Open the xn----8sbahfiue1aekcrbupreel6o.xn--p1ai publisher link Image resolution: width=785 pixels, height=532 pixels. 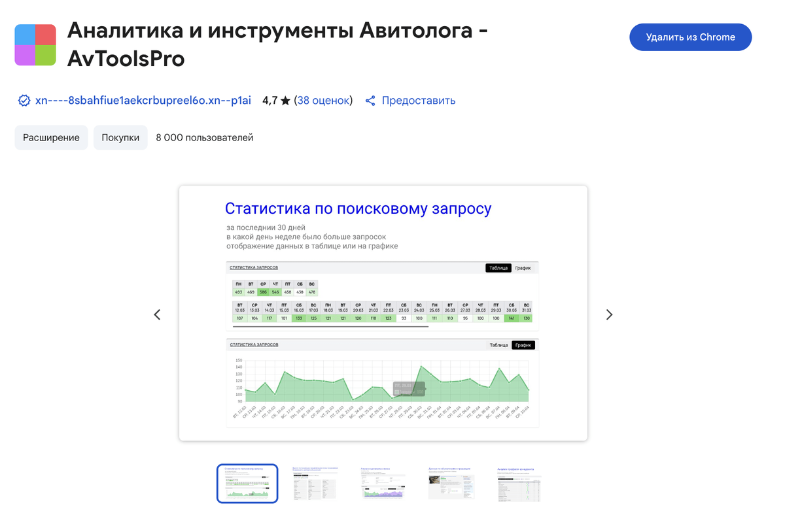143,101
